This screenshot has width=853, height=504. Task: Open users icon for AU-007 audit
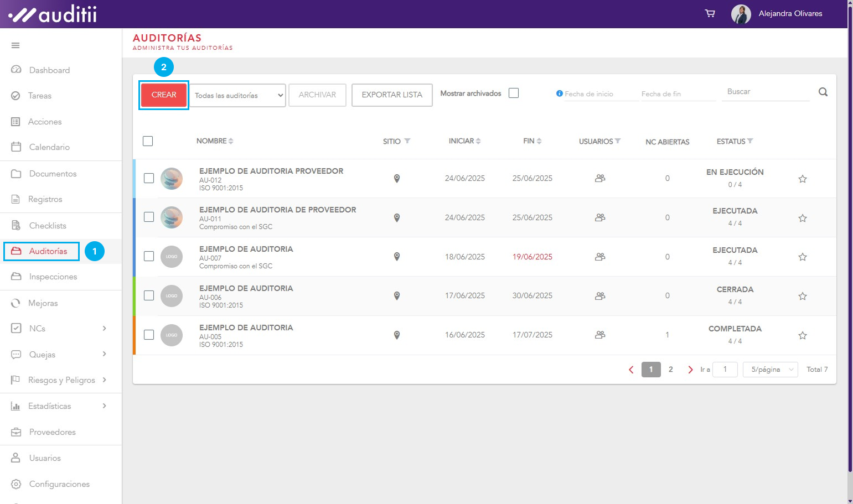click(599, 257)
